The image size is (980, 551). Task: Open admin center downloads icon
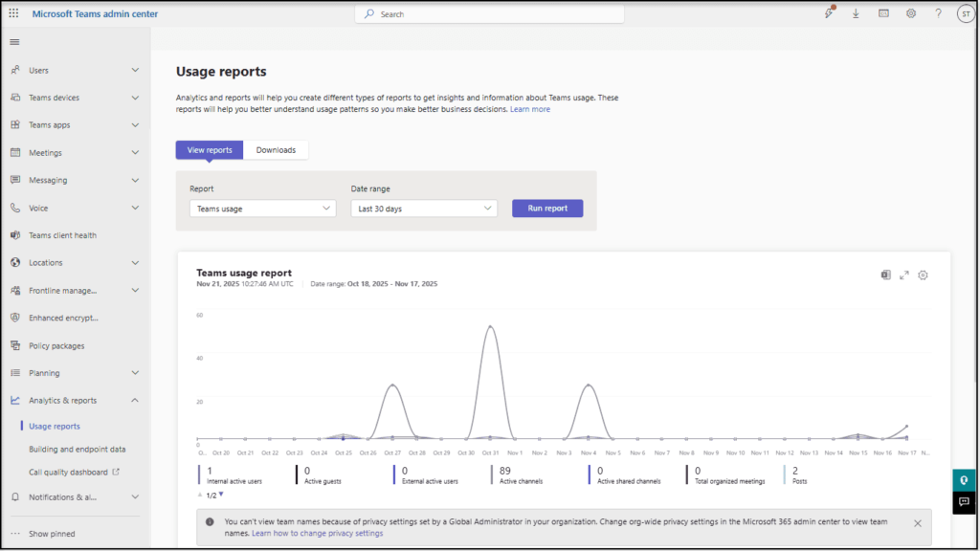click(x=856, y=13)
